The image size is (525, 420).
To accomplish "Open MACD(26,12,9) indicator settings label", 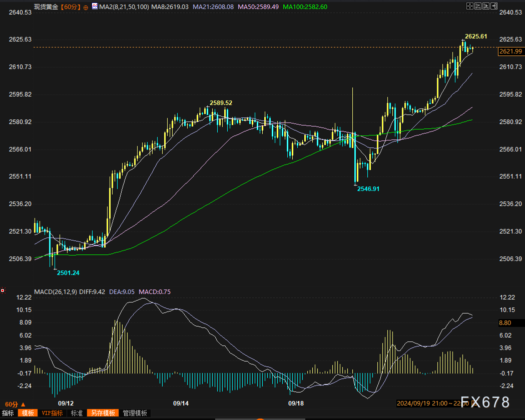I will (x=56, y=291).
